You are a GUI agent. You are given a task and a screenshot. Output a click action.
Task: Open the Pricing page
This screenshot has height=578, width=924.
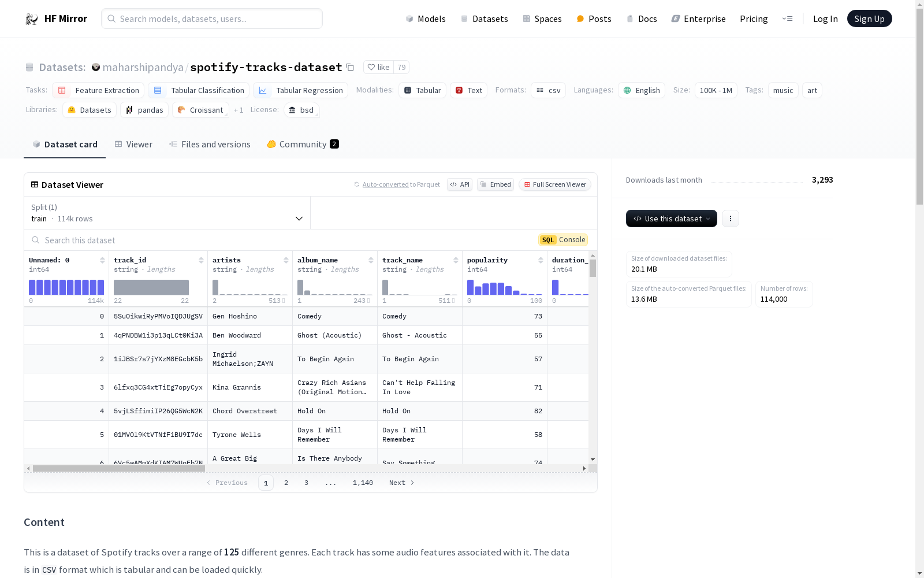coord(754,18)
